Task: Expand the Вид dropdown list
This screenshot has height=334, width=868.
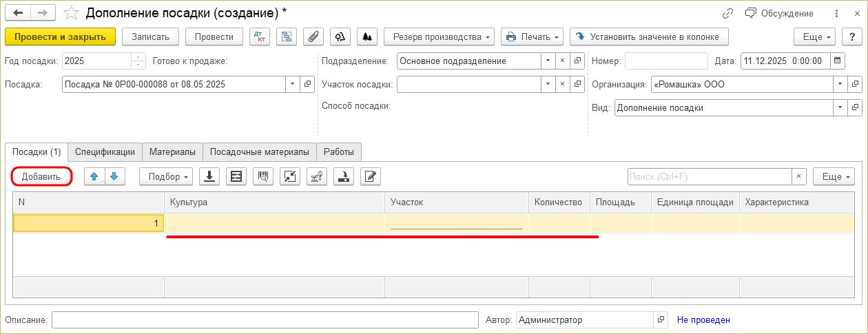Action: (840, 107)
